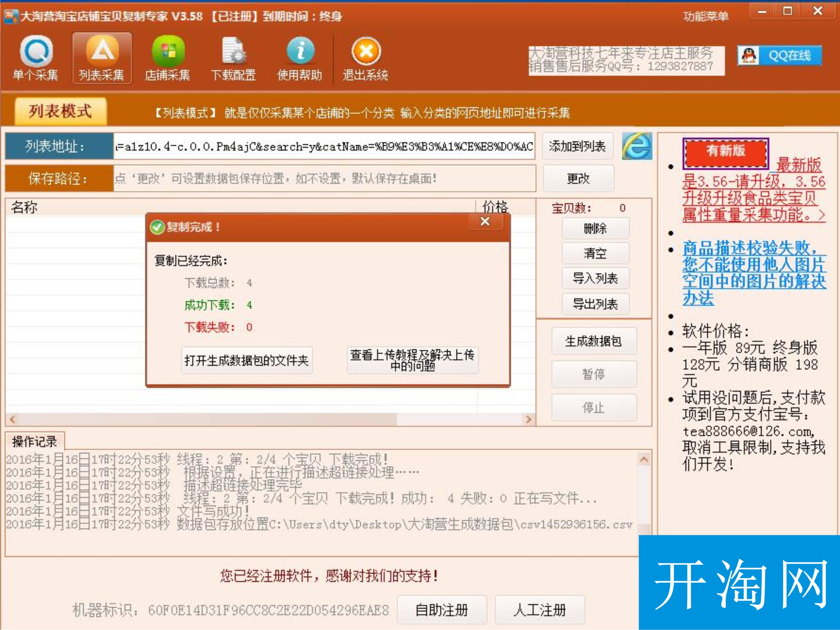
Task: Close the 复制完成 dialog
Action: [485, 221]
